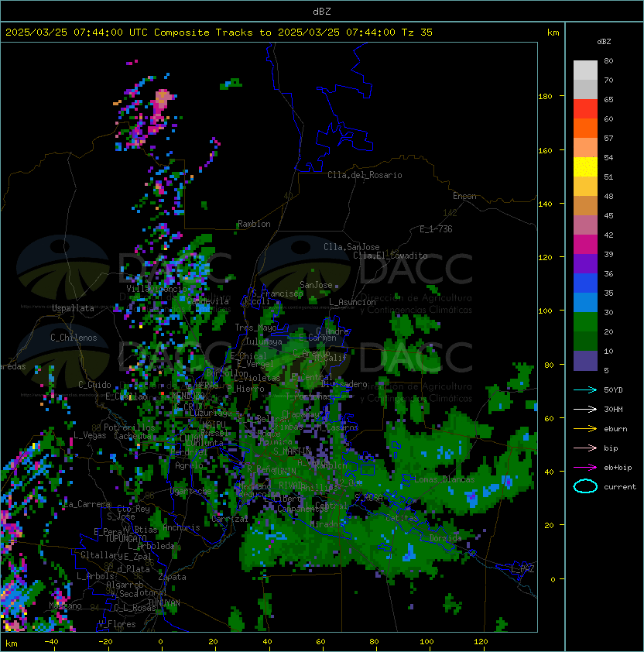Click the 'Agrelo' map label
This screenshot has width=644, height=652.
point(189,465)
